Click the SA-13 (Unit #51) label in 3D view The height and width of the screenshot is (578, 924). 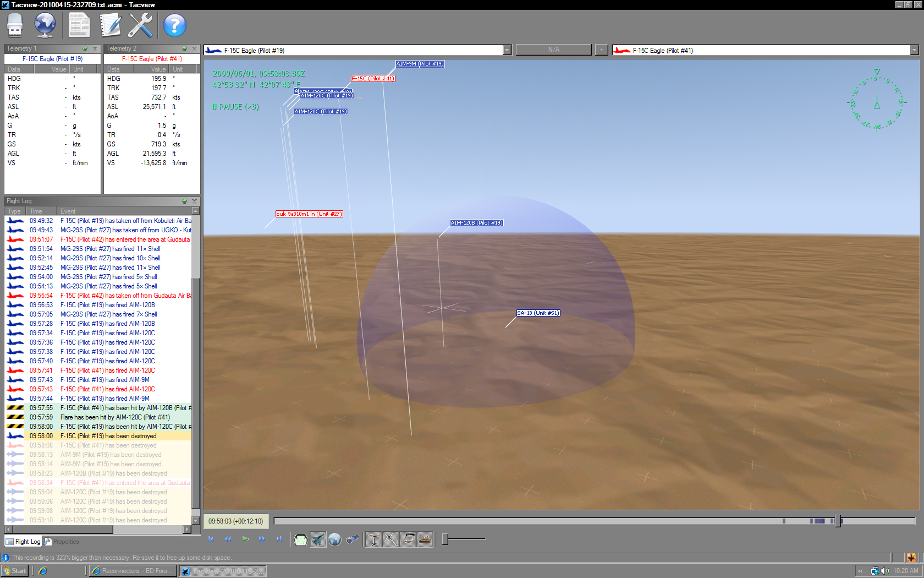click(x=538, y=313)
